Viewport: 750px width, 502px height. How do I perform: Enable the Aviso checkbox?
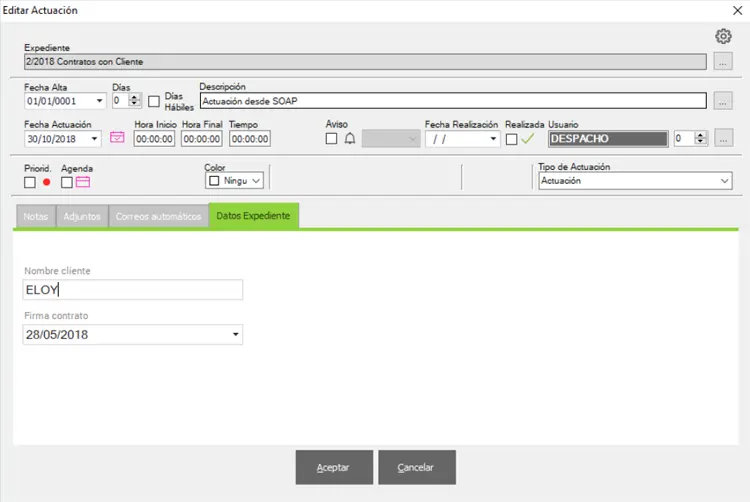(x=331, y=139)
